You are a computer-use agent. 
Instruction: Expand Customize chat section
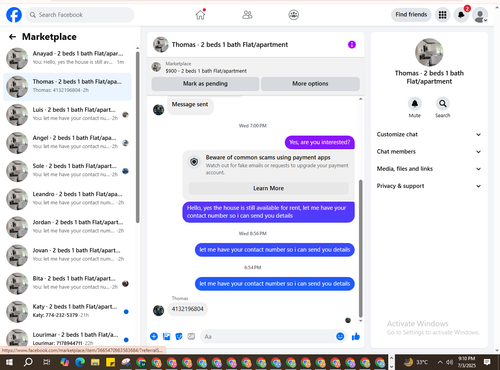pyautogui.click(x=429, y=134)
